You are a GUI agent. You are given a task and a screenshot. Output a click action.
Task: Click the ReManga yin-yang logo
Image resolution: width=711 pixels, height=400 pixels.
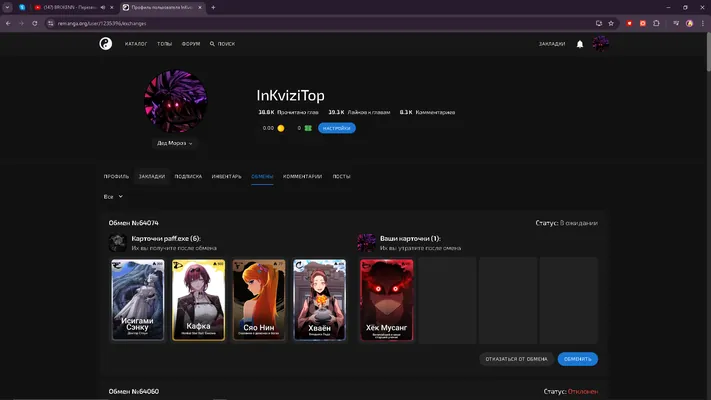click(x=106, y=44)
